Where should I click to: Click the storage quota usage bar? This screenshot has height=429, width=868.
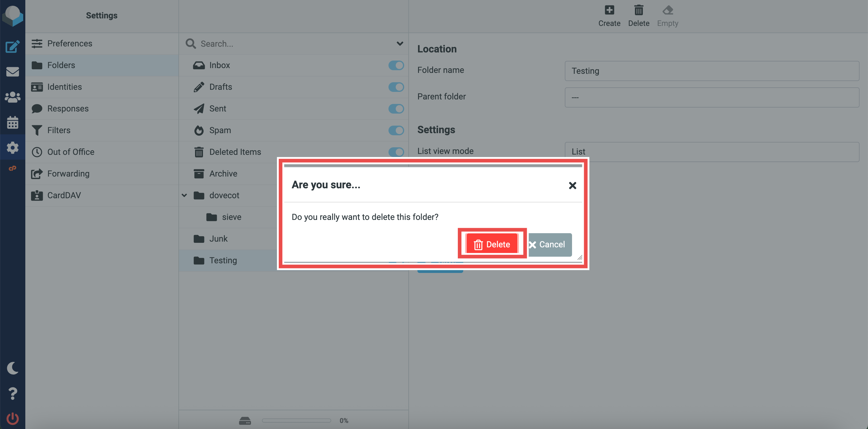click(x=296, y=420)
